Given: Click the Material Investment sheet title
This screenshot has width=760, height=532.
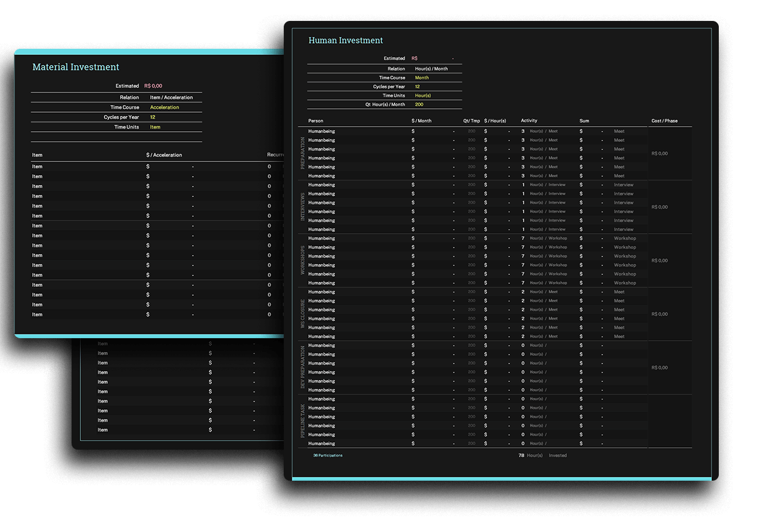Looking at the screenshot, I should [76, 67].
